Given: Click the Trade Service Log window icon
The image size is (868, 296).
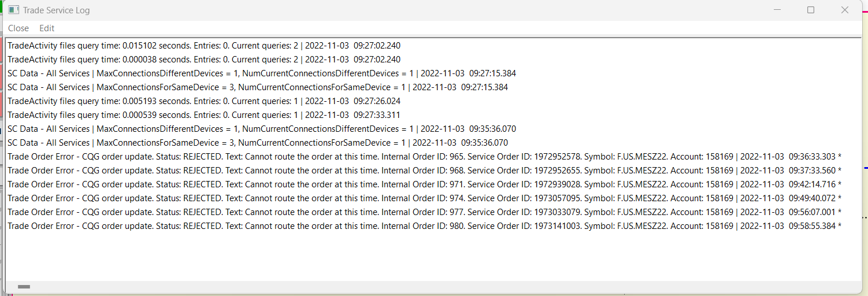Looking at the screenshot, I should click(13, 10).
